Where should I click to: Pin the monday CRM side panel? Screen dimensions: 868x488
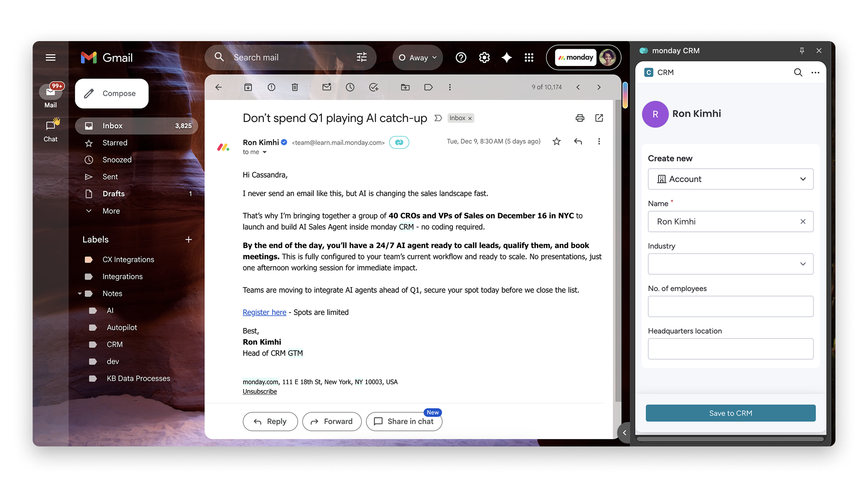point(802,51)
